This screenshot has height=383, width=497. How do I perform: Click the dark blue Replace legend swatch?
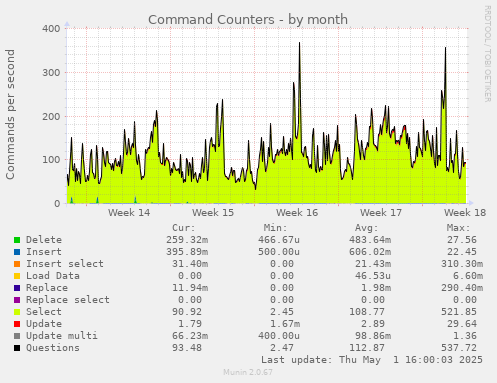pos(17,288)
